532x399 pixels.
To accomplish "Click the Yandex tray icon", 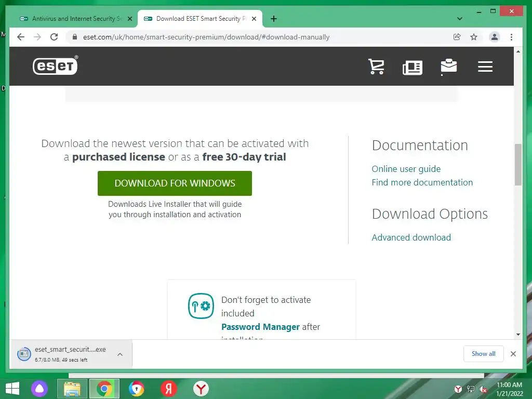I will [x=458, y=389].
